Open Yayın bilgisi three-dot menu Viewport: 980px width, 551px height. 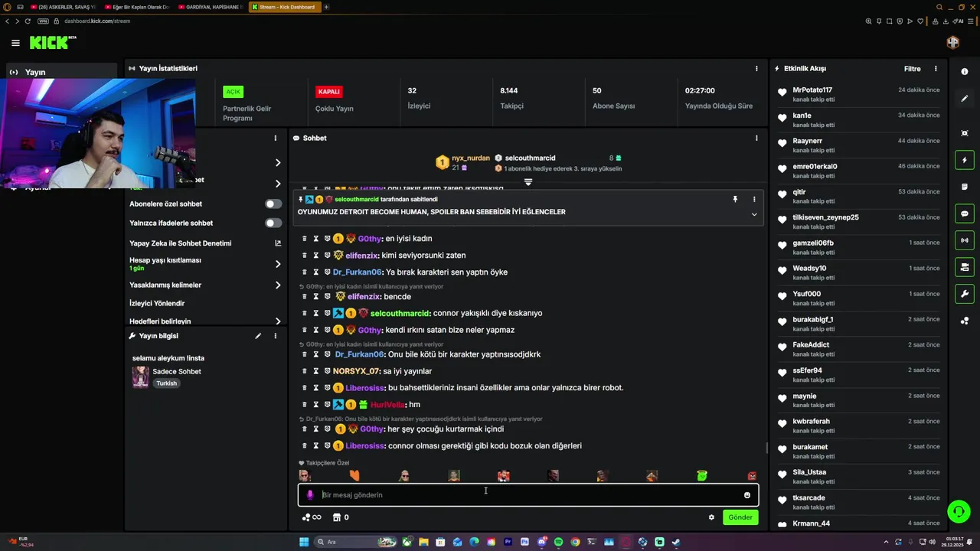pyautogui.click(x=276, y=335)
